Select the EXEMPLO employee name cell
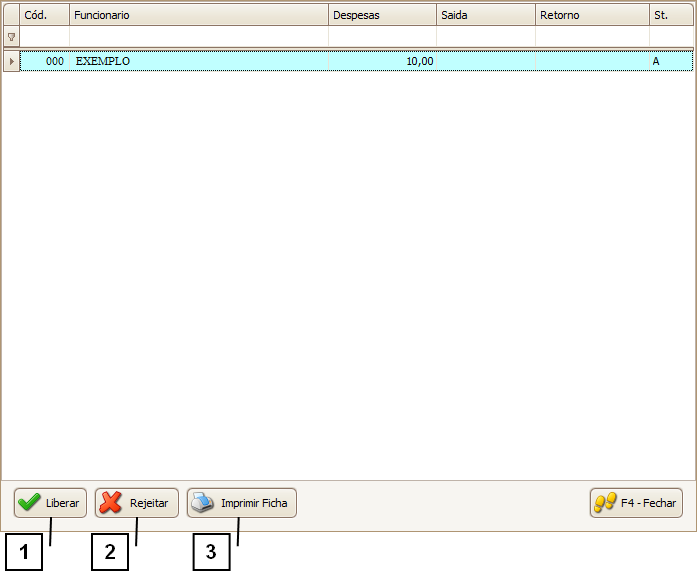The height and width of the screenshot is (573, 697). point(198,61)
